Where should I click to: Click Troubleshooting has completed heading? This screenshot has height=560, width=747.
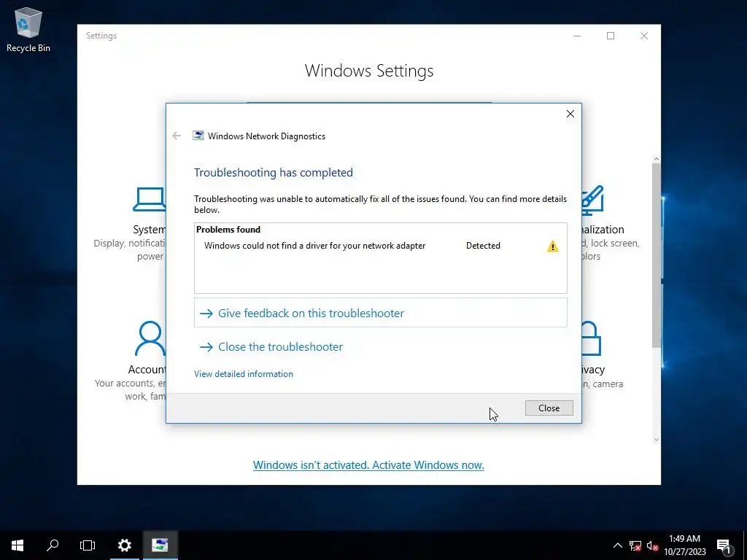(274, 172)
